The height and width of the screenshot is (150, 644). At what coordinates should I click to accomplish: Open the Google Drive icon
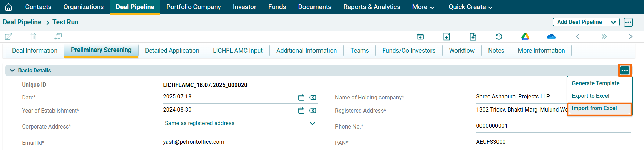tap(525, 36)
